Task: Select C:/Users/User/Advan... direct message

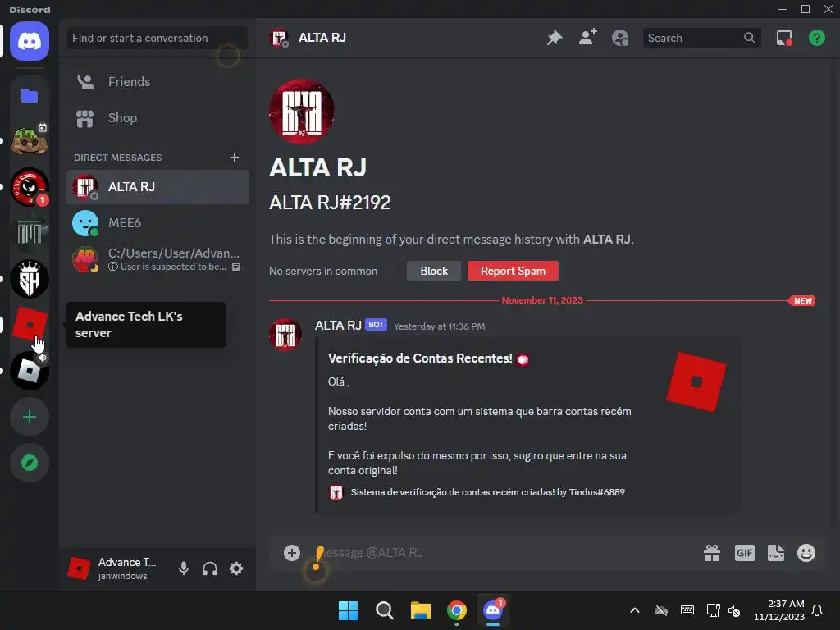Action: 157,259
